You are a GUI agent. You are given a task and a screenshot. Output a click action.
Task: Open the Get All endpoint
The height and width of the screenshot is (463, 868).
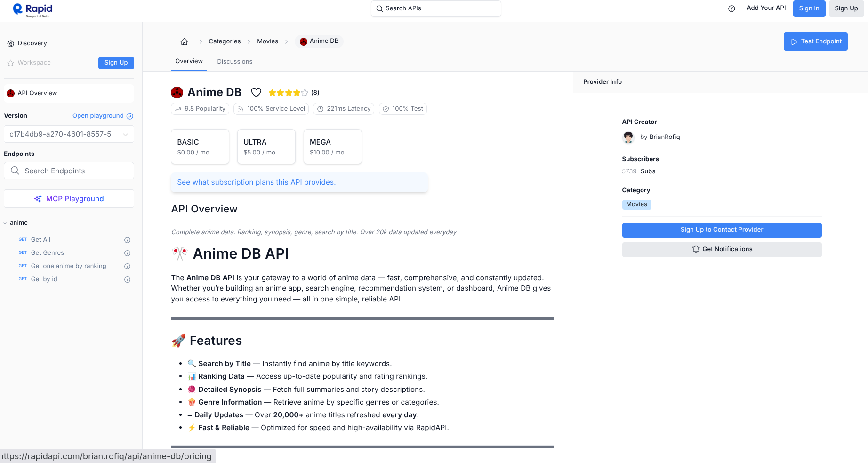(x=40, y=240)
